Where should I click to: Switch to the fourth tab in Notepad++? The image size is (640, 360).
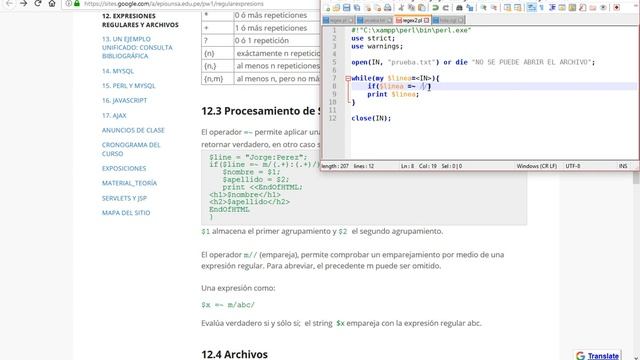click(448, 20)
